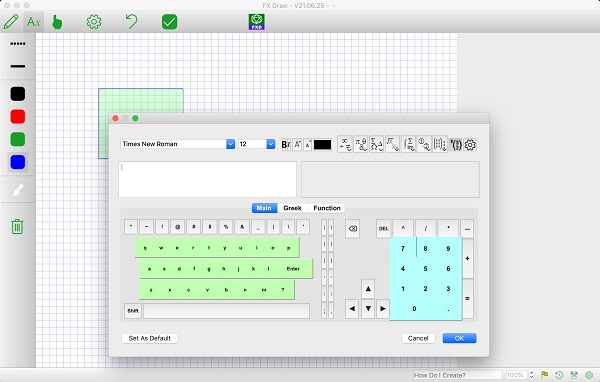Screen dimensions: 600x382
Task: Click the question mark key
Action: click(283, 290)
